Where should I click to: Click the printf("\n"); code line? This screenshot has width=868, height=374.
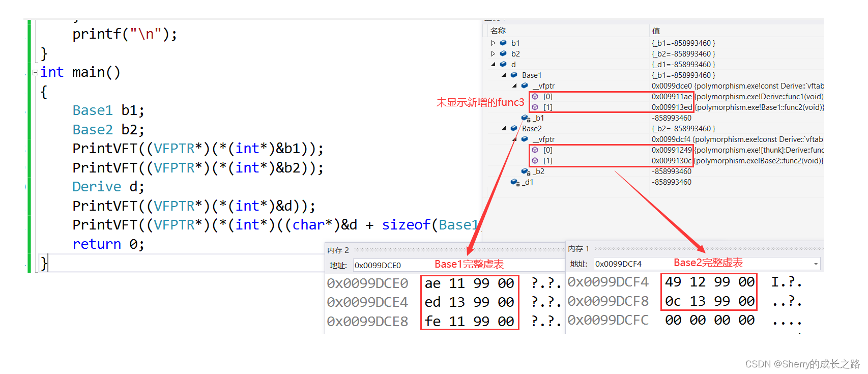[125, 34]
